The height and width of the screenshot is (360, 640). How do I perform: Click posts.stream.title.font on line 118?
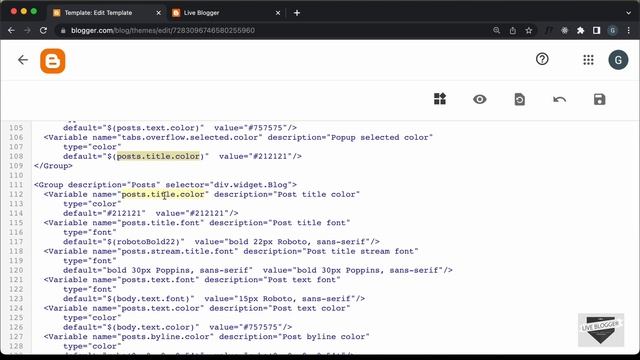pyautogui.click(x=178, y=251)
